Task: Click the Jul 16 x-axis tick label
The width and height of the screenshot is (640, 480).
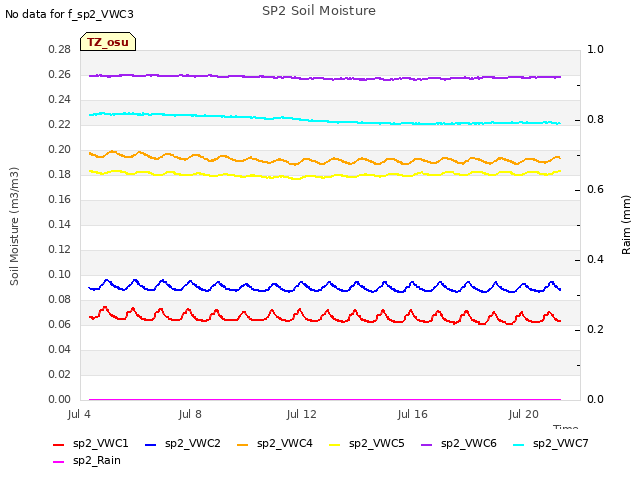Action: (413, 414)
